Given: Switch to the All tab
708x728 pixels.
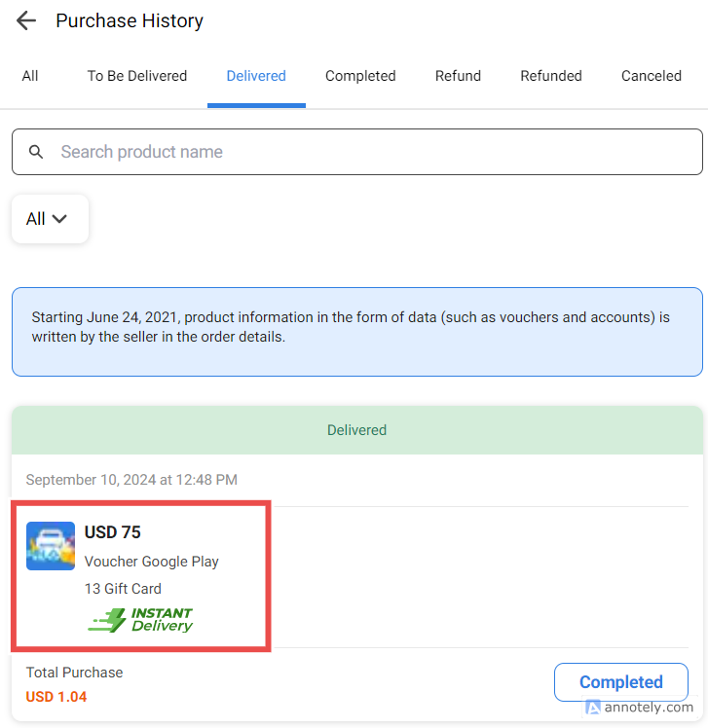Looking at the screenshot, I should point(30,76).
